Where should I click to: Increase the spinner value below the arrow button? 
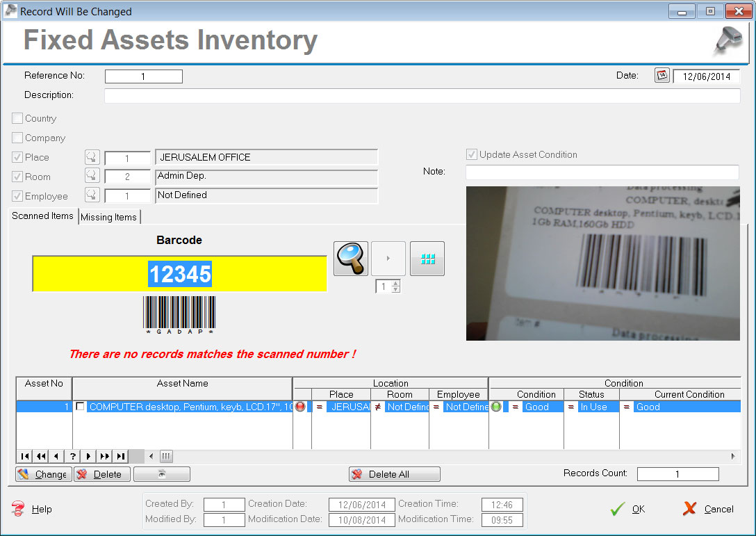coord(396,284)
